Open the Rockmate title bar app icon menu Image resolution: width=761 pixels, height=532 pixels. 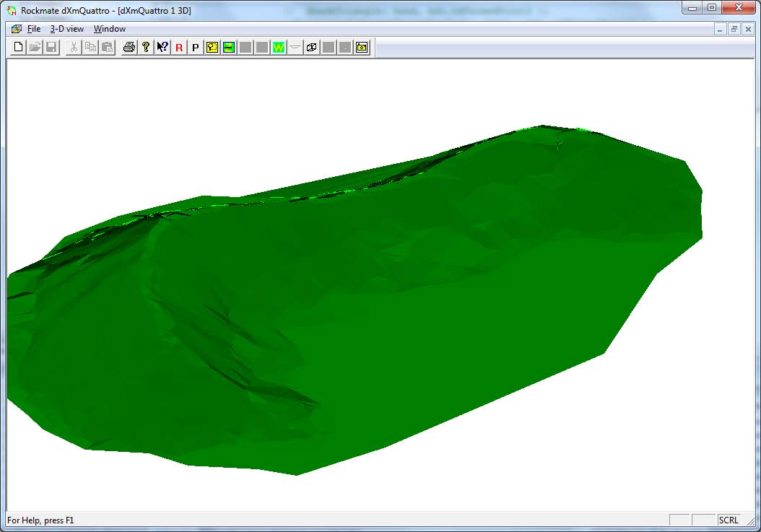tap(12, 10)
